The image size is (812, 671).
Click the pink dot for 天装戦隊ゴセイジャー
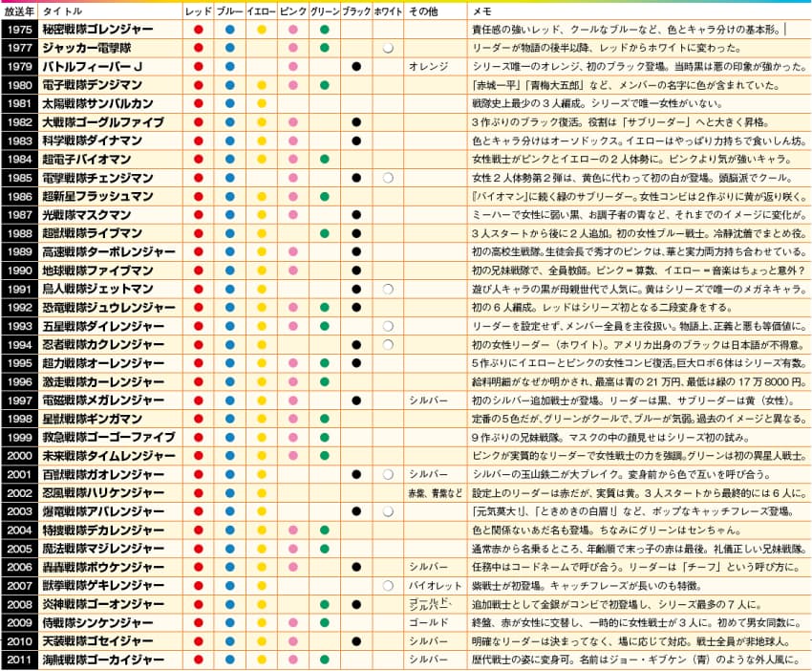coord(293,641)
